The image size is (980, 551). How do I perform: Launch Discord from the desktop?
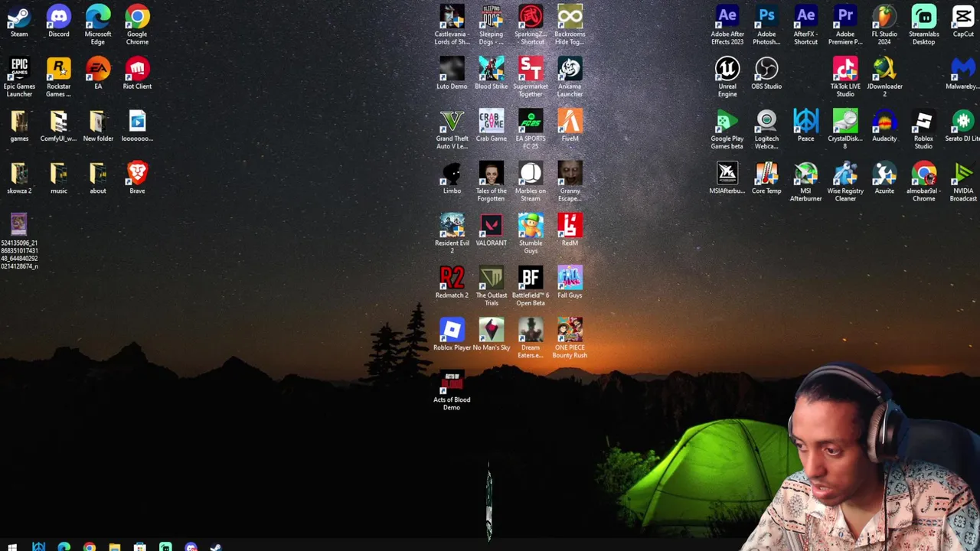click(x=58, y=17)
